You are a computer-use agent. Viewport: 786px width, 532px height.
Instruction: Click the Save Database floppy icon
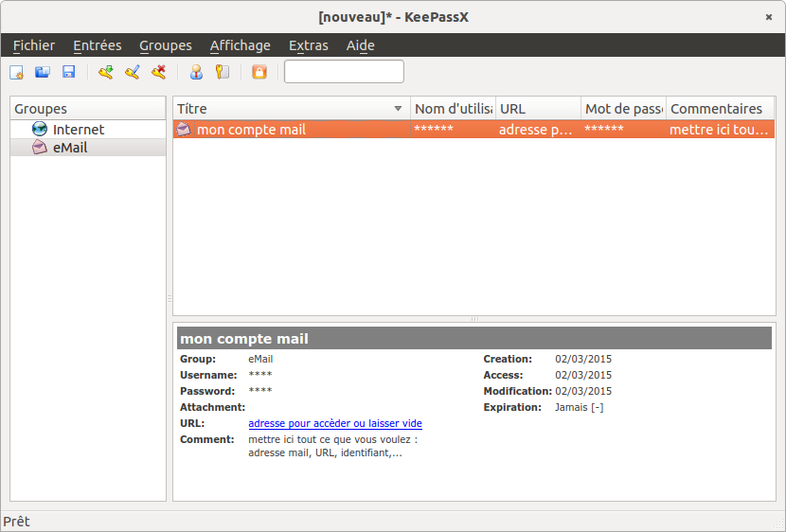coord(69,72)
